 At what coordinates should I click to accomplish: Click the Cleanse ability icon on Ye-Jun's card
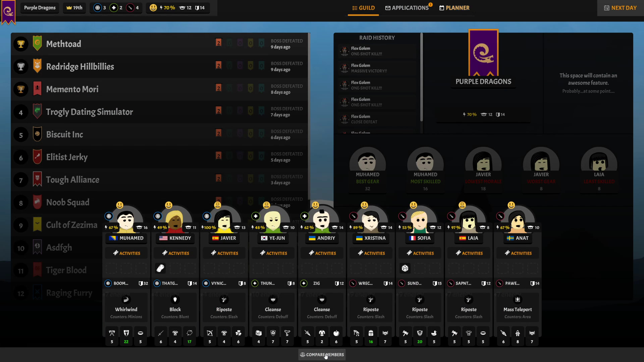pyautogui.click(x=273, y=300)
